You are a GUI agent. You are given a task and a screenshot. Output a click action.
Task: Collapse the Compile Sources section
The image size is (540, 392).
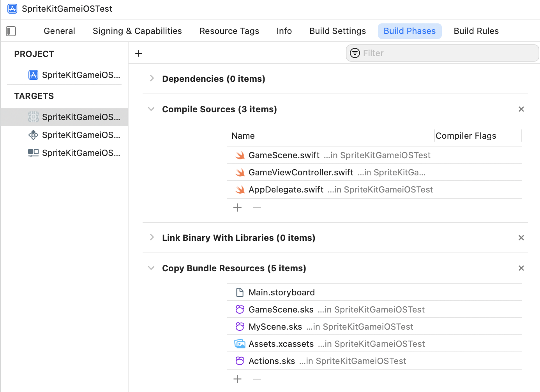point(151,109)
